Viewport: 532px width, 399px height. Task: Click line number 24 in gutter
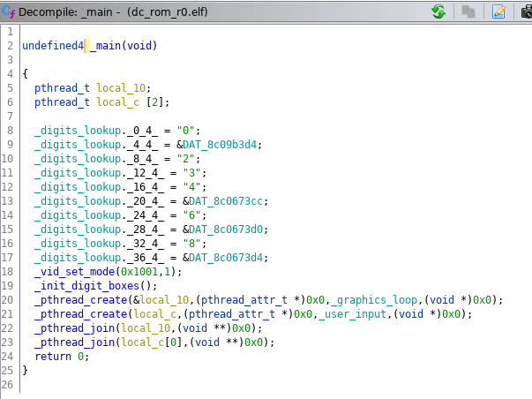[7, 357]
